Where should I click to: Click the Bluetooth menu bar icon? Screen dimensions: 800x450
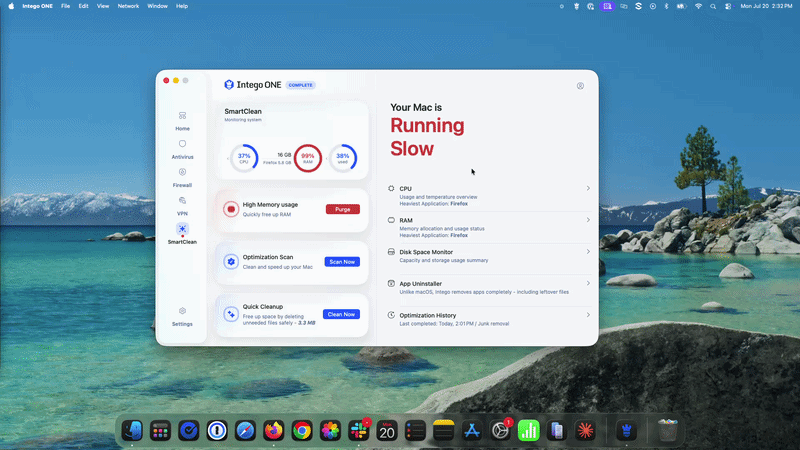pos(666,6)
